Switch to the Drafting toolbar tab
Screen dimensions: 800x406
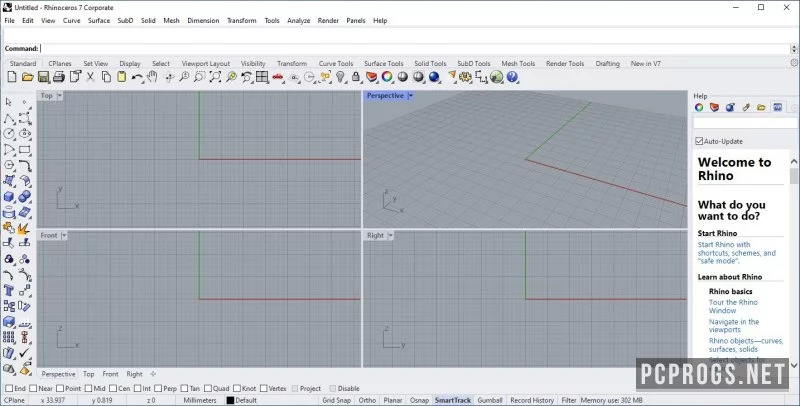[x=608, y=63]
